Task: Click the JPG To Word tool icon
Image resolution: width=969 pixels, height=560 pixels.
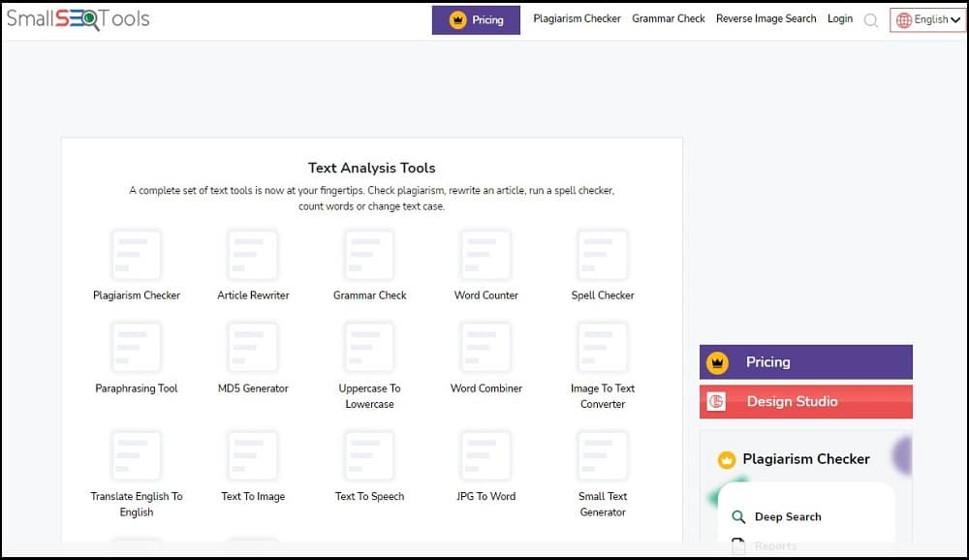Action: tap(486, 455)
